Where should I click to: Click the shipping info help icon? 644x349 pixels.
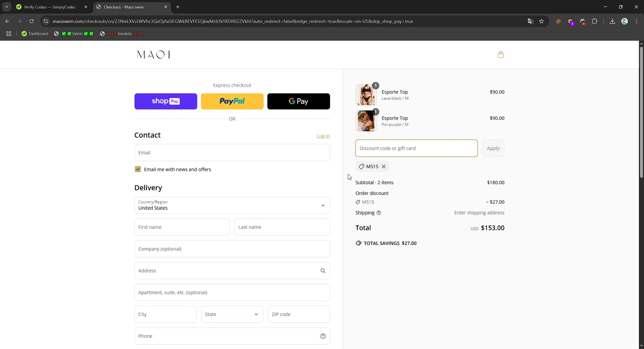[379, 213]
